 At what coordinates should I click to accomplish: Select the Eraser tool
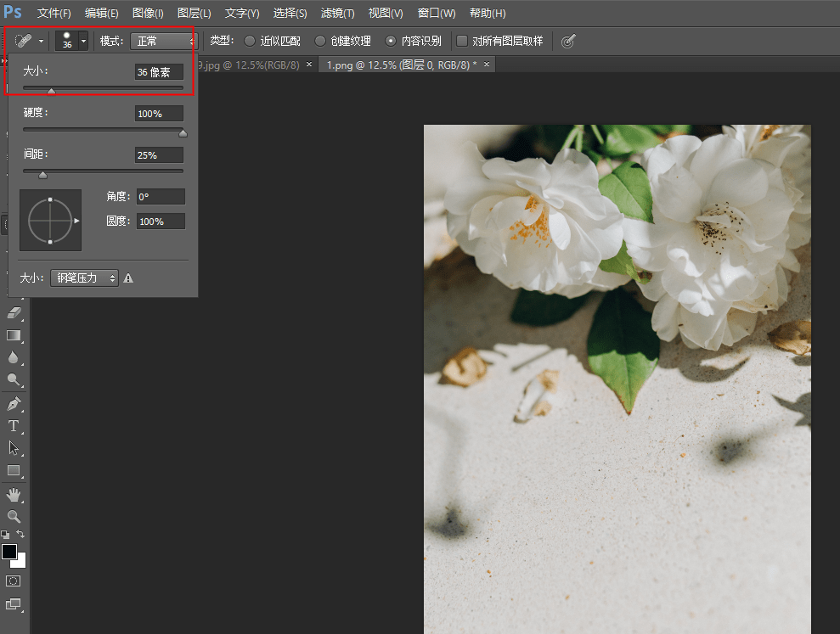click(x=14, y=313)
